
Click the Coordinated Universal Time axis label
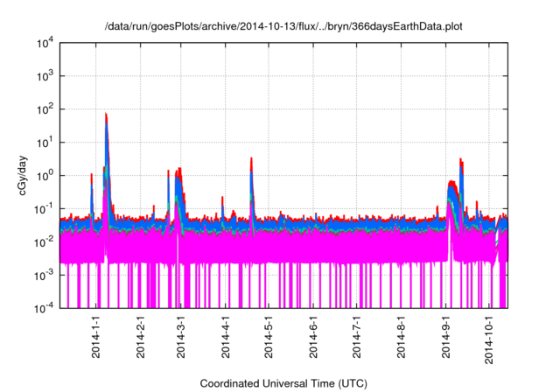point(283,383)
